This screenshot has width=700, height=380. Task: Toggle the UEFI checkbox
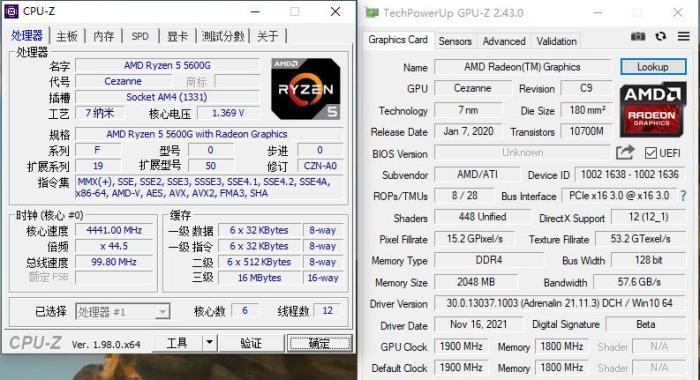650,153
